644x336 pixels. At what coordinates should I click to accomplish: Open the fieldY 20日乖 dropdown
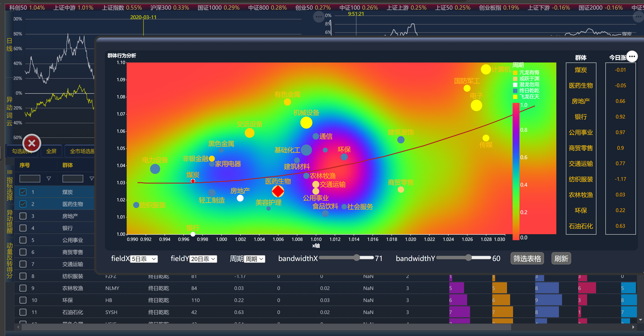pos(203,259)
